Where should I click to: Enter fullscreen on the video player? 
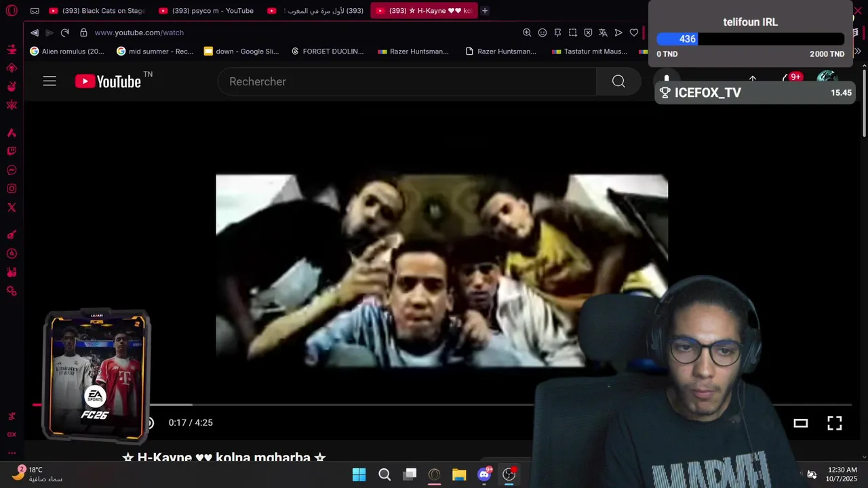click(835, 423)
